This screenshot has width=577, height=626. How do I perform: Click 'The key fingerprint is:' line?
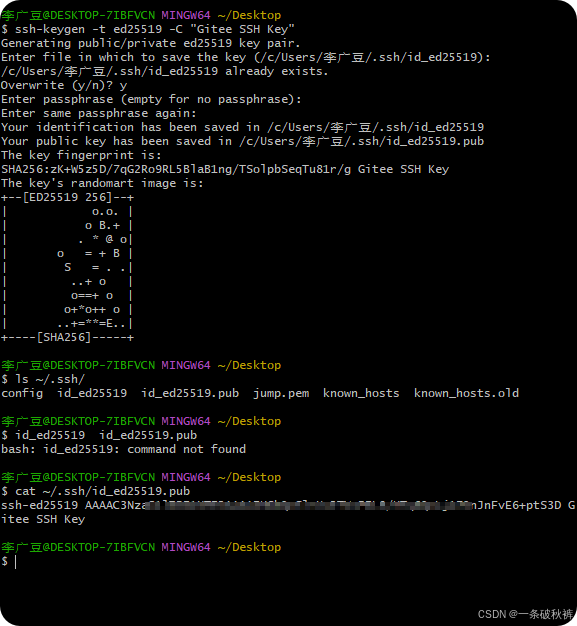click(x=81, y=155)
